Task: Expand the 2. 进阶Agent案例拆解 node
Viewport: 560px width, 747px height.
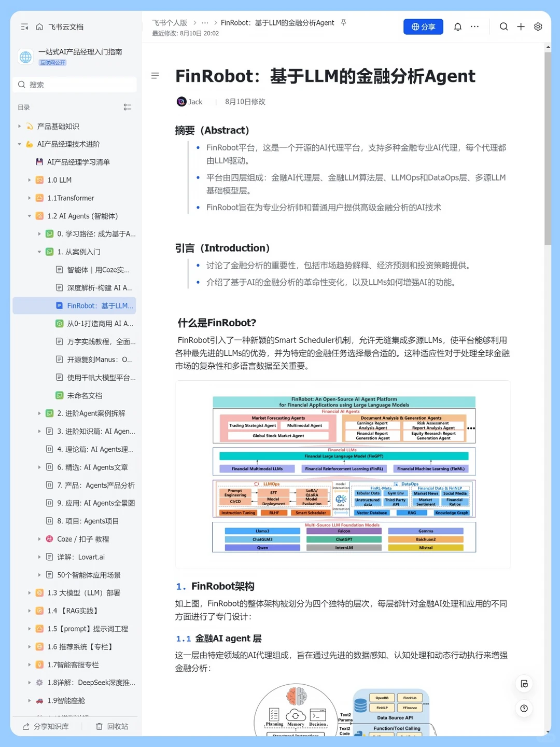Action: pyautogui.click(x=39, y=413)
